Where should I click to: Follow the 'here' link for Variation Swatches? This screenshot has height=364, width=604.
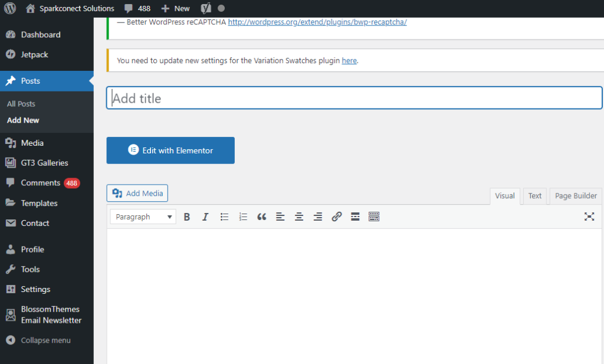(349, 61)
